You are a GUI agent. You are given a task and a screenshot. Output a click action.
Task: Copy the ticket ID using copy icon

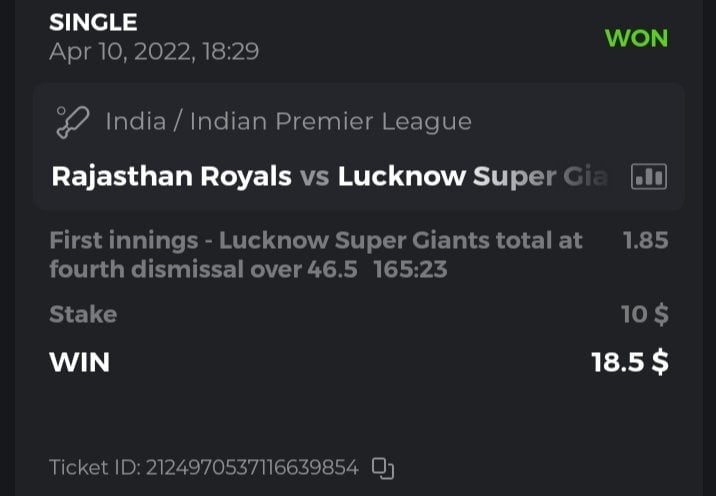[384, 467]
